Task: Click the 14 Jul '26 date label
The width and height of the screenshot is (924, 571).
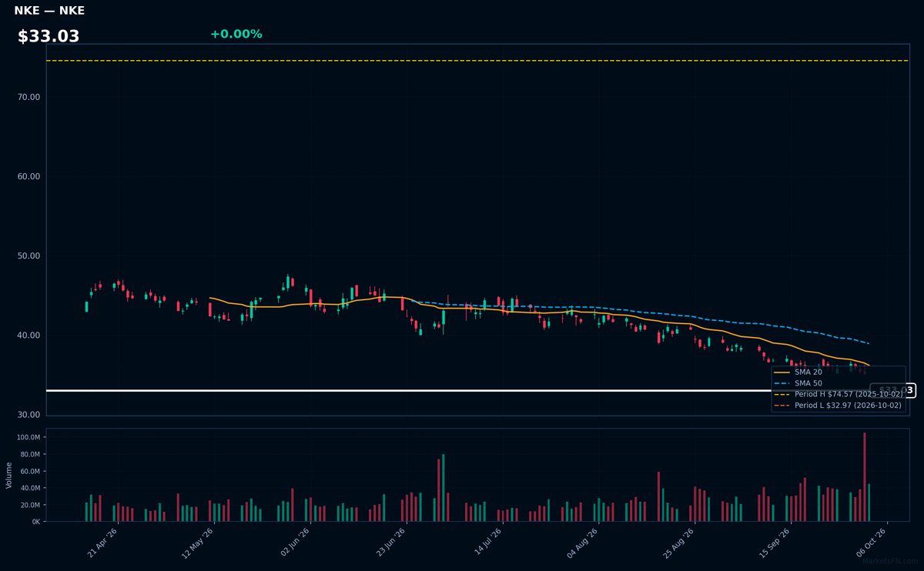Action: click(x=487, y=543)
